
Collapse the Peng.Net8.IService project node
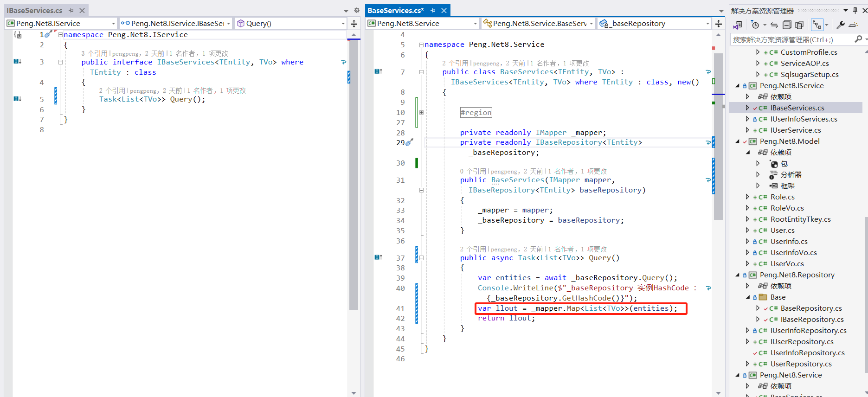(x=737, y=85)
